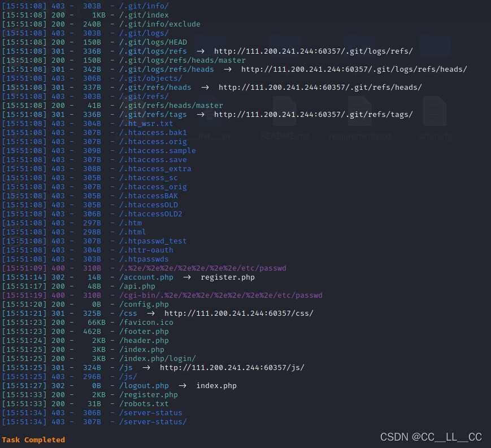Click the /header.php path
The width and height of the screenshot is (491, 448).
(x=144, y=341)
